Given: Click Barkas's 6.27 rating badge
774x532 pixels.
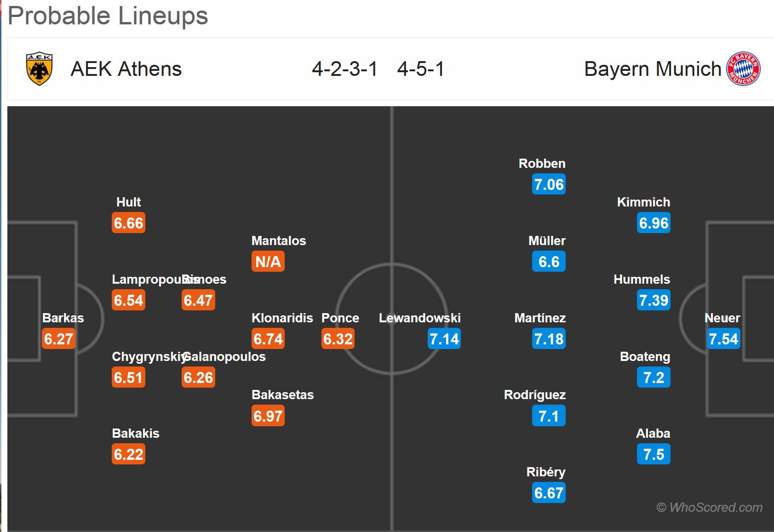Looking at the screenshot, I should (x=59, y=339).
